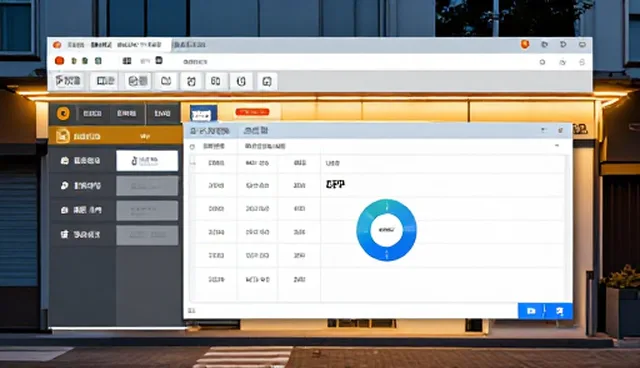
Task: Select the fourth sidebar item below the orange highlighted row
Action: click(x=81, y=235)
